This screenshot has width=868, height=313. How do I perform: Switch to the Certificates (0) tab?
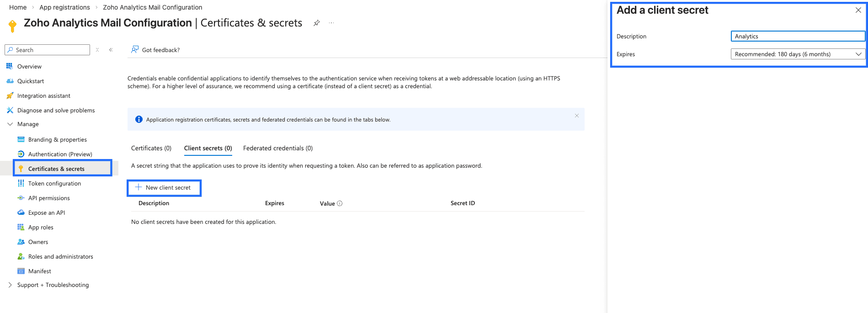coord(151,148)
